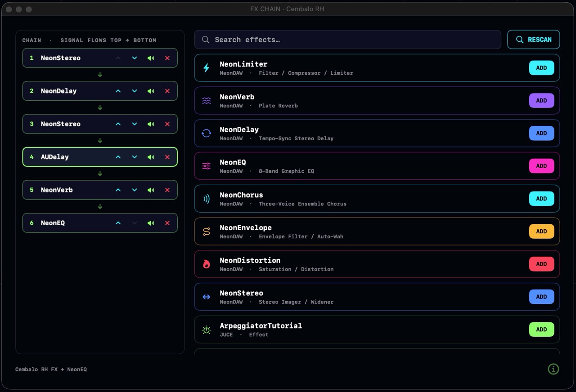Viewport: 576px width, 392px height.
Task: Move slot 3 NeonStereo up
Action: pos(118,124)
